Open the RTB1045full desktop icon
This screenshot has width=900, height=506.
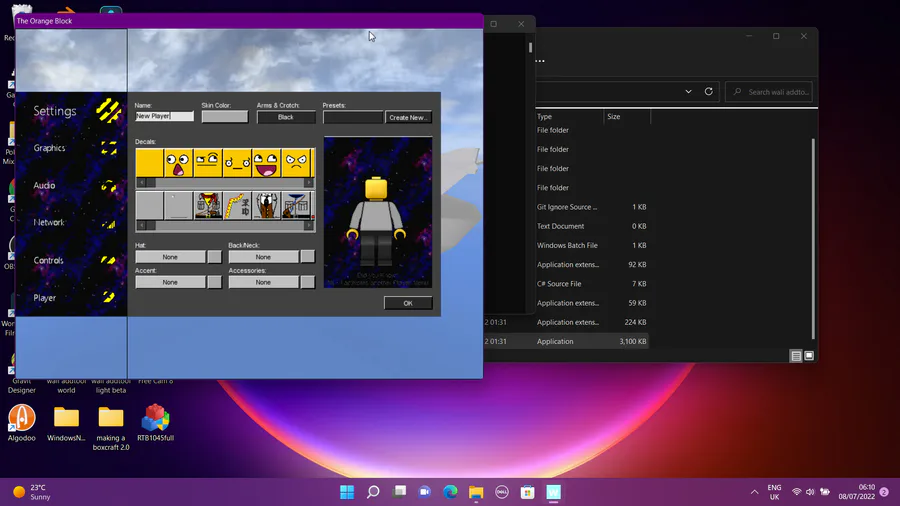pyautogui.click(x=156, y=423)
